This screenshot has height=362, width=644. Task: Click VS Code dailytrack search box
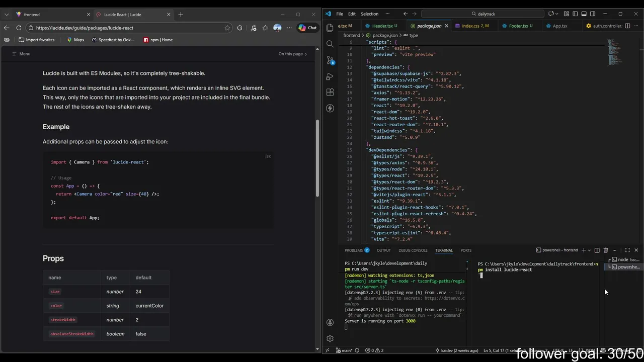(x=482, y=14)
